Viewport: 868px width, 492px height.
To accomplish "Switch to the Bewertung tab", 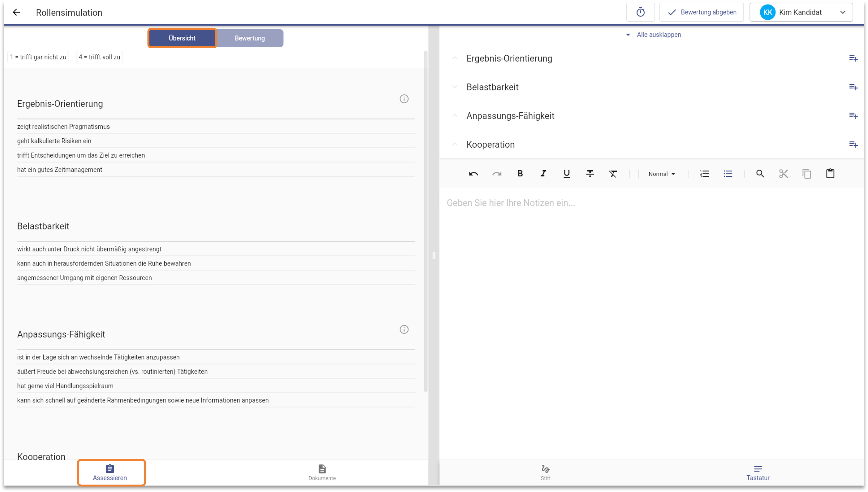I will point(250,38).
